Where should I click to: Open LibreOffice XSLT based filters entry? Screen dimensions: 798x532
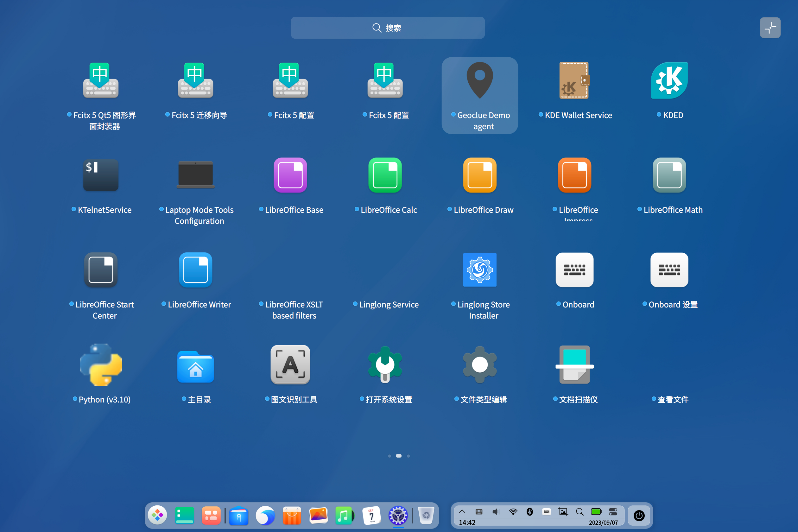[291, 310]
